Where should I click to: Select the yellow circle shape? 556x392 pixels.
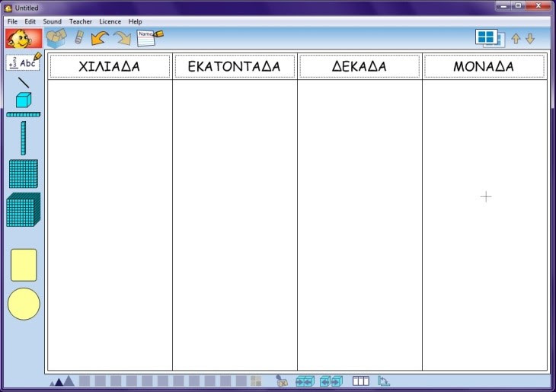24,304
